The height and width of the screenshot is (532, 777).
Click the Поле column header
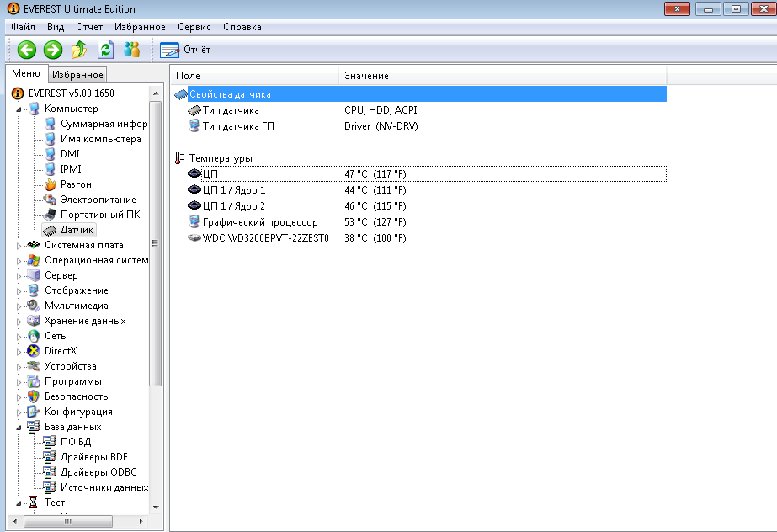click(255, 76)
